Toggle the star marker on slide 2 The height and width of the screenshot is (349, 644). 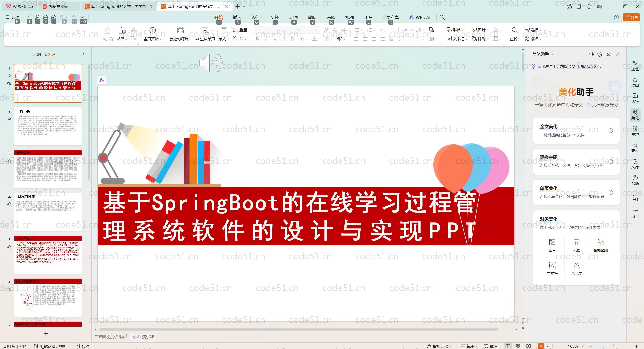pyautogui.click(x=9, y=118)
